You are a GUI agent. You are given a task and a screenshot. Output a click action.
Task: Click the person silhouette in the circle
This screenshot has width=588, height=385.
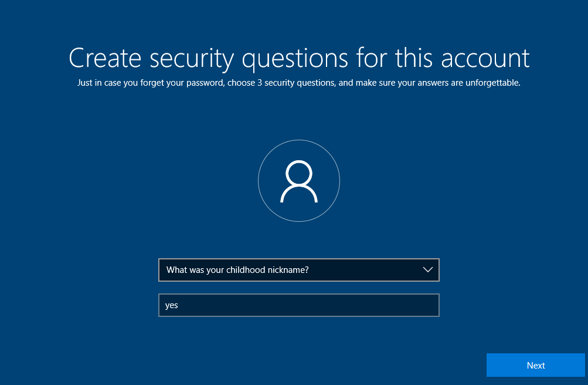click(x=299, y=182)
